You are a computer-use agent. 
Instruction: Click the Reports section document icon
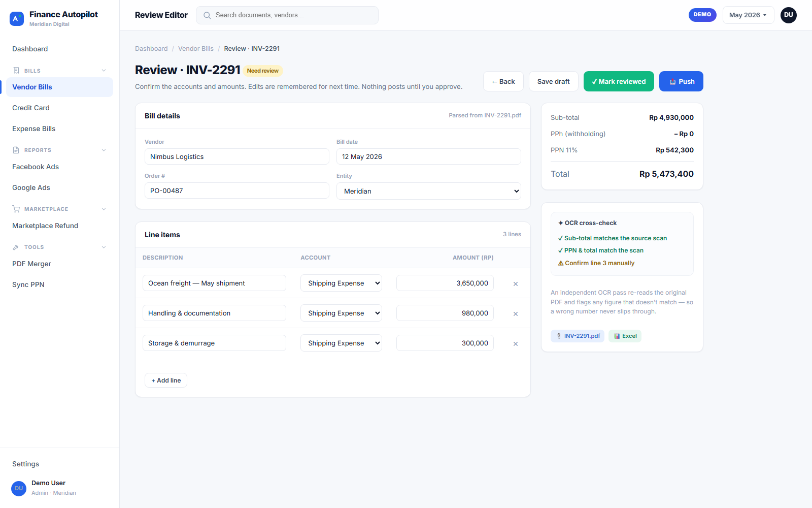click(16, 150)
